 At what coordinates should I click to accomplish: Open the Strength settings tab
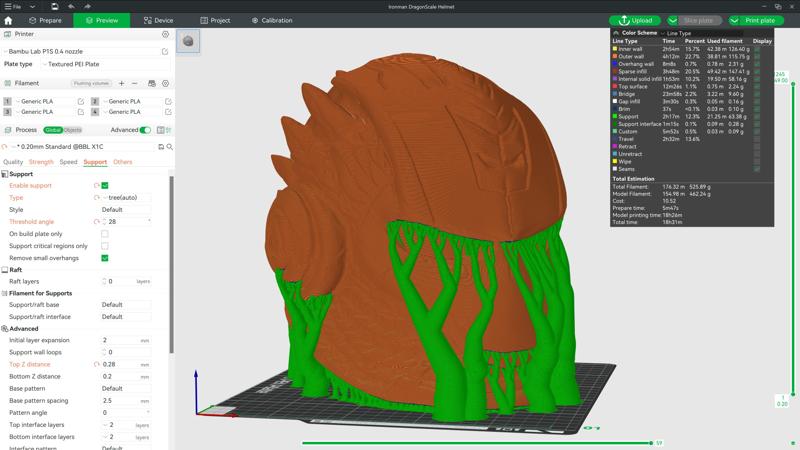click(41, 162)
